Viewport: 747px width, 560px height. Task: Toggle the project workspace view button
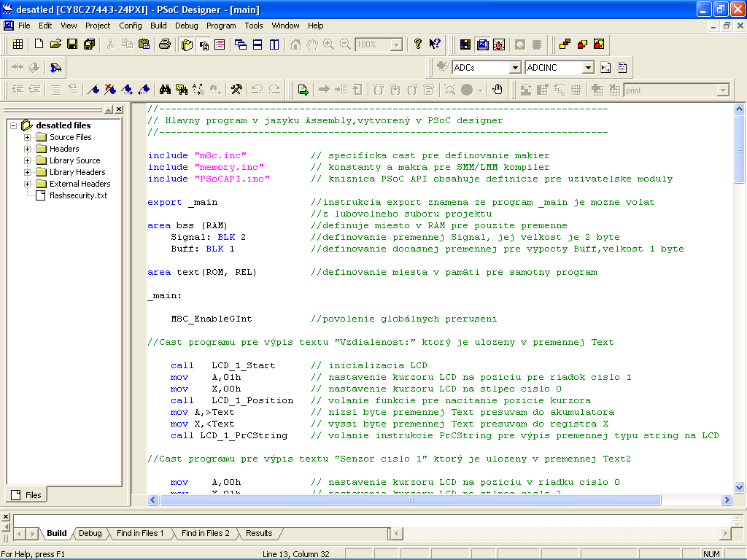click(x=187, y=44)
